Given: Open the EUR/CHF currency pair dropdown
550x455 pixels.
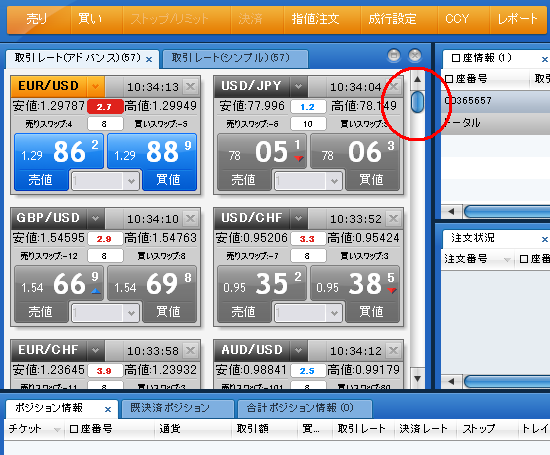Looking at the screenshot, I should click(95, 350).
